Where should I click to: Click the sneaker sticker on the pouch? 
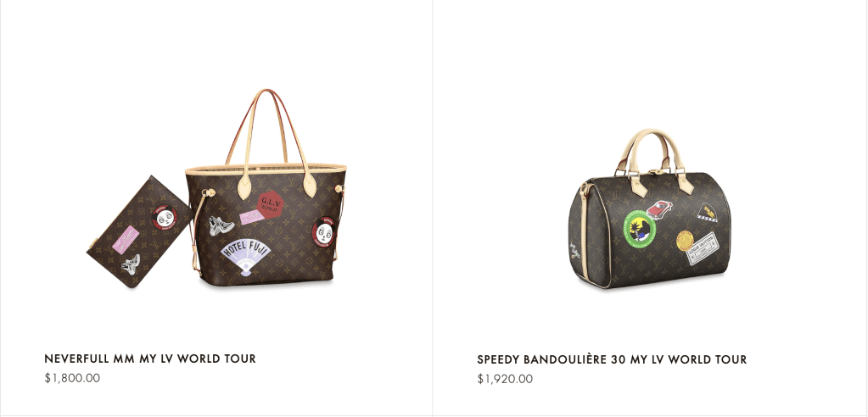[x=131, y=264]
